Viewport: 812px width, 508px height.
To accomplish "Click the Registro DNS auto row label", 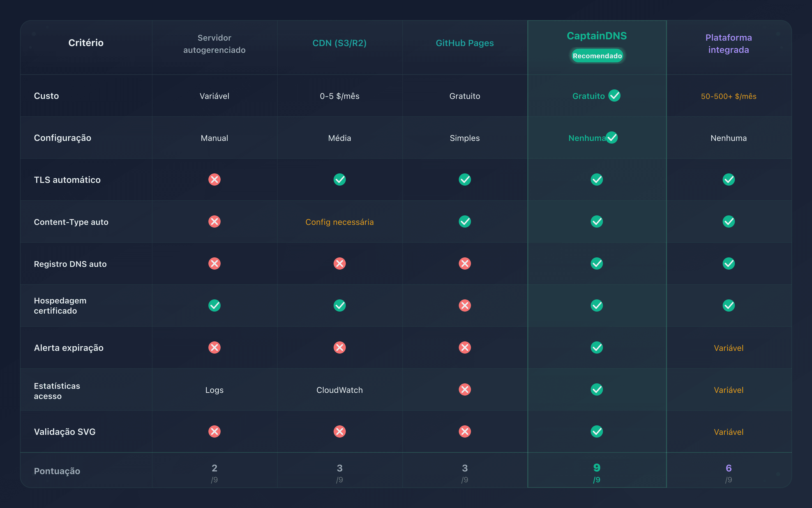I will tap(70, 264).
